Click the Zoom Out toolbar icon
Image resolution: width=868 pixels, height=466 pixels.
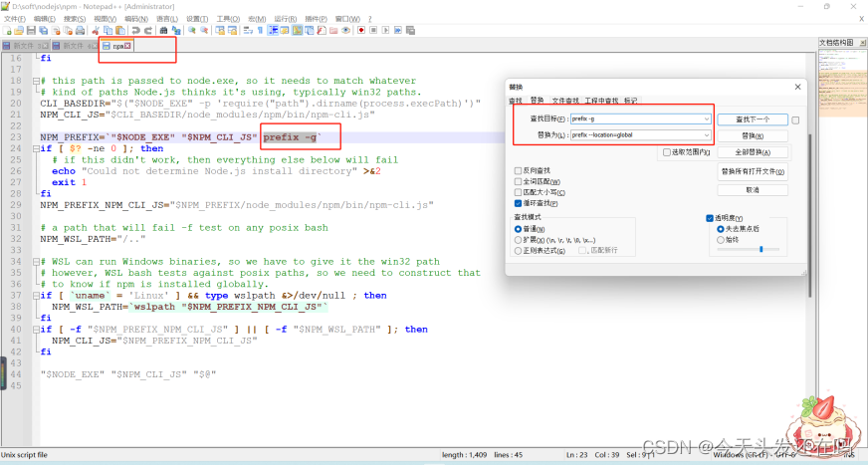click(204, 31)
